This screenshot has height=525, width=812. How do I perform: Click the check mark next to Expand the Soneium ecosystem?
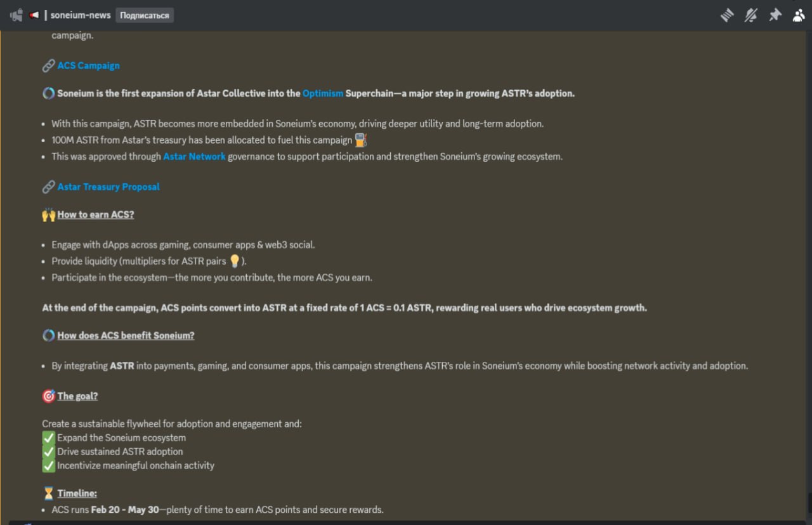point(49,437)
